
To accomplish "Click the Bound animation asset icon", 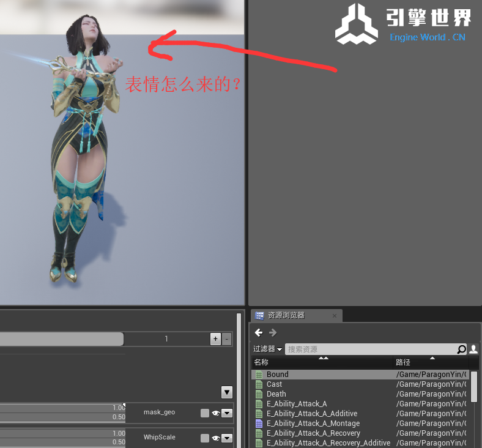I will (259, 375).
